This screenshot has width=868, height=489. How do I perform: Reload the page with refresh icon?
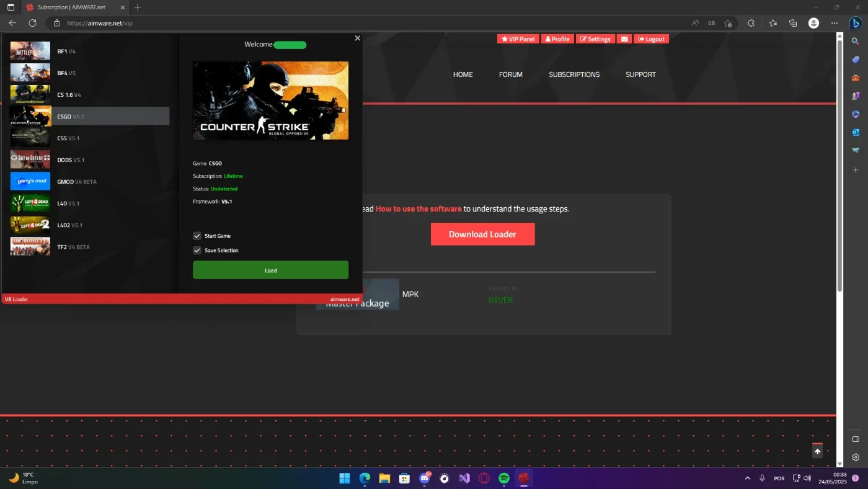32,23
